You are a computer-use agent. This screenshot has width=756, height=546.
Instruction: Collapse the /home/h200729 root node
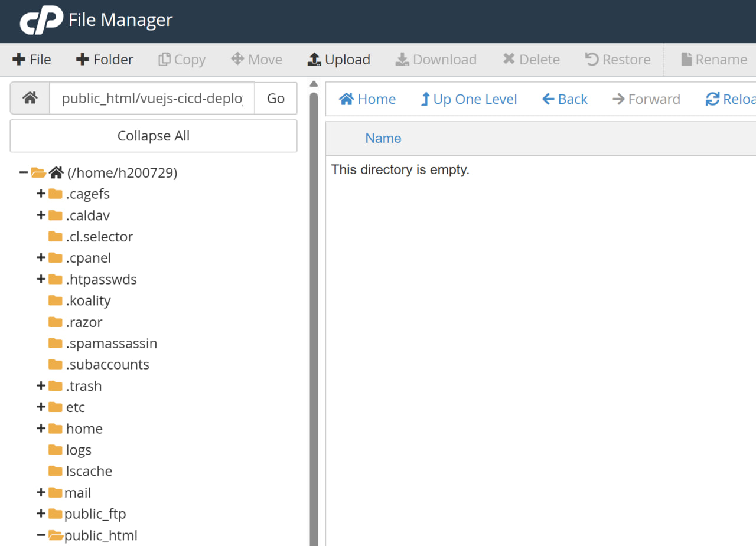click(24, 172)
